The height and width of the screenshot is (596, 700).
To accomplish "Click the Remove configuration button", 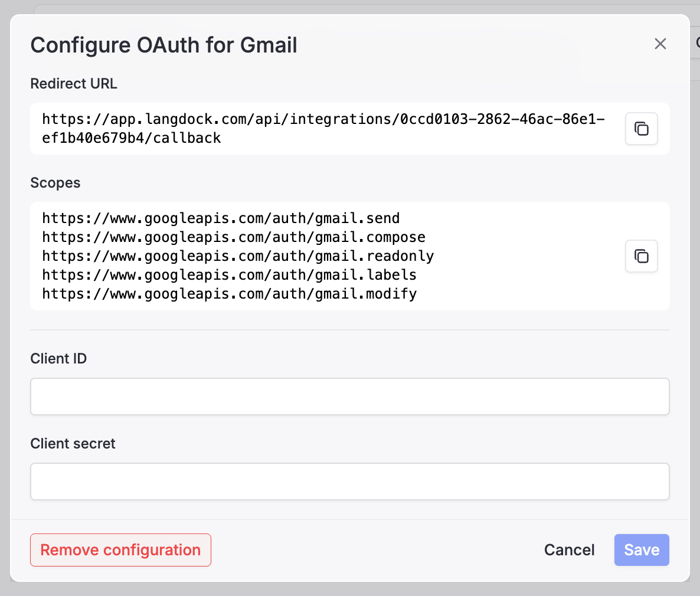I will 120,550.
